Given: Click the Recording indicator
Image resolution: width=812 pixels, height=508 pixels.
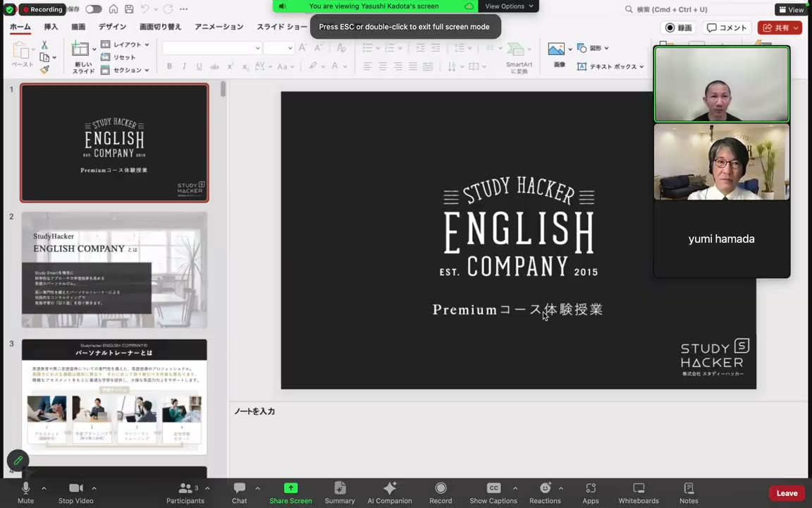Looking at the screenshot, I should point(42,9).
